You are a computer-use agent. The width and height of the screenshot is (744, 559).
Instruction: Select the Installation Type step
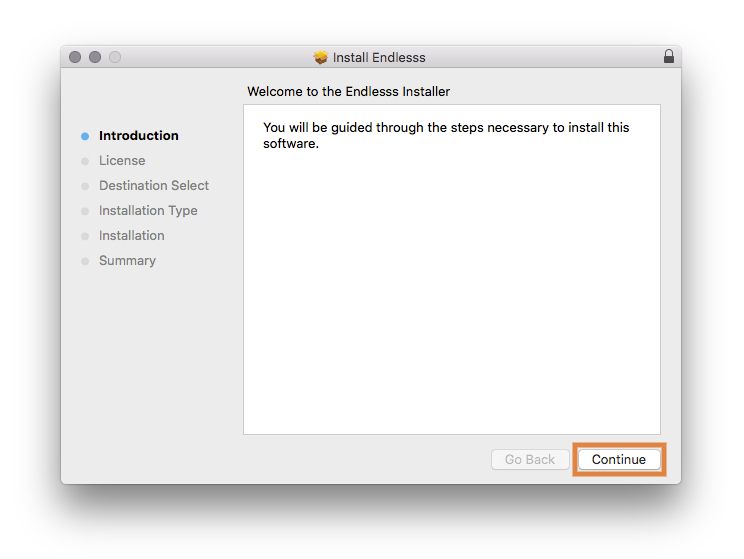(x=148, y=211)
